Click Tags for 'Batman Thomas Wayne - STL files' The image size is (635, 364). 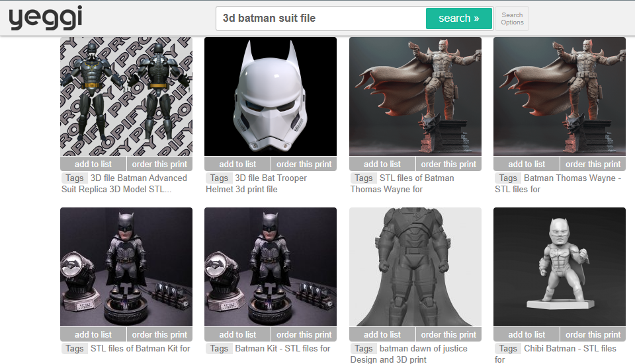(x=508, y=178)
